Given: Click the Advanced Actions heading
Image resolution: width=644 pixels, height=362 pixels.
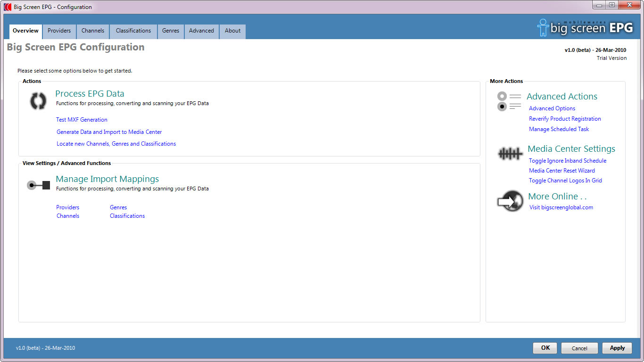Looking at the screenshot, I should (x=562, y=97).
